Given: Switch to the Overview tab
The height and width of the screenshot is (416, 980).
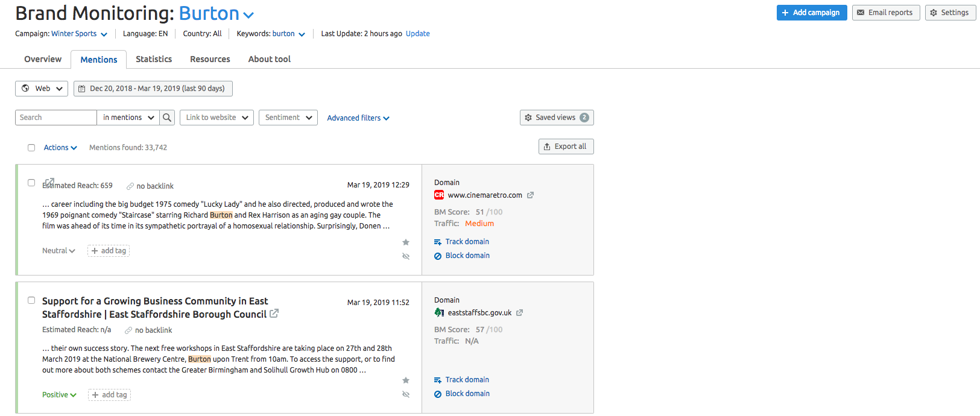Looking at the screenshot, I should coord(43,59).
